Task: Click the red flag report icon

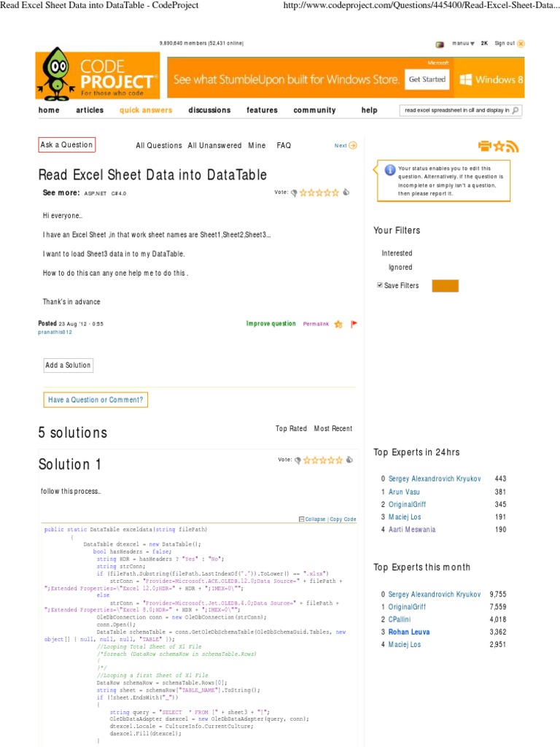Action: (354, 324)
